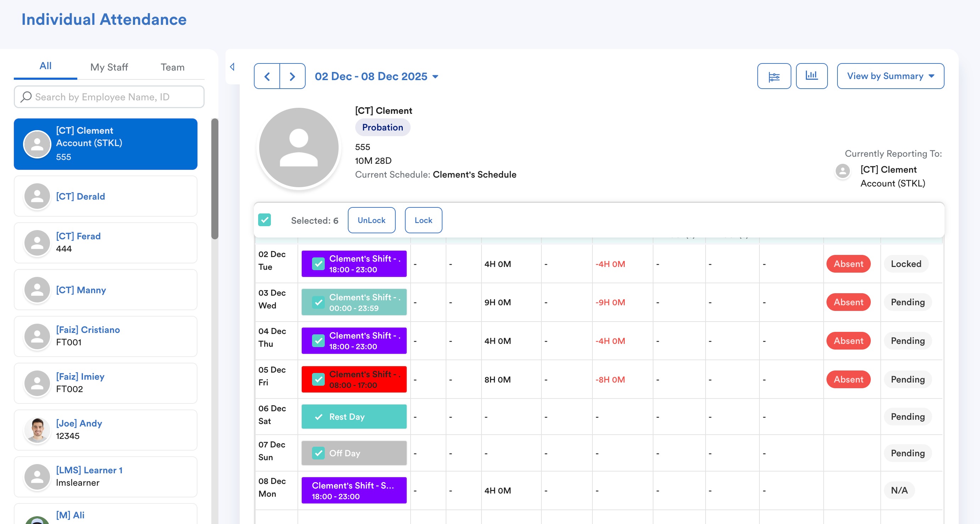Switch to the My Staff tab

coord(109,67)
